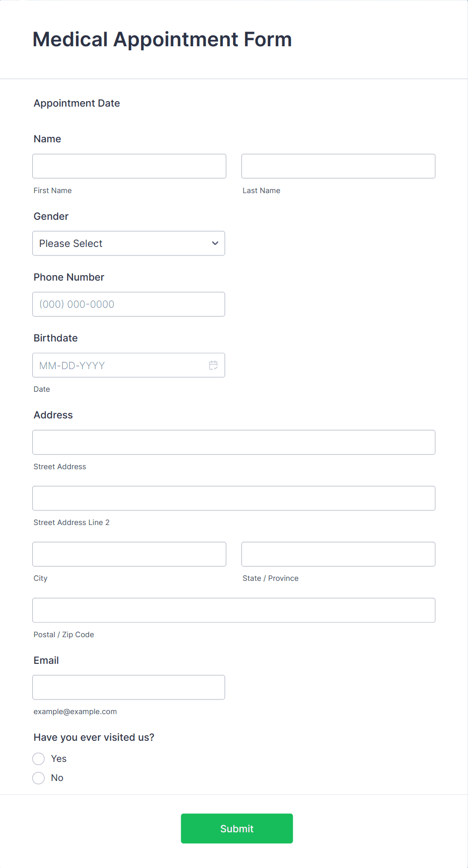Open the Gender dropdown chevron
The height and width of the screenshot is (868, 468).
tap(215, 243)
